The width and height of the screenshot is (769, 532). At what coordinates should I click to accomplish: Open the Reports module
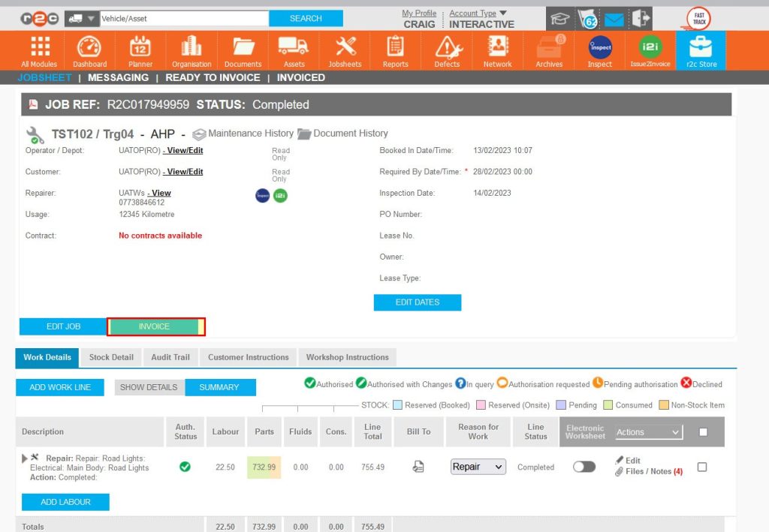pos(395,50)
